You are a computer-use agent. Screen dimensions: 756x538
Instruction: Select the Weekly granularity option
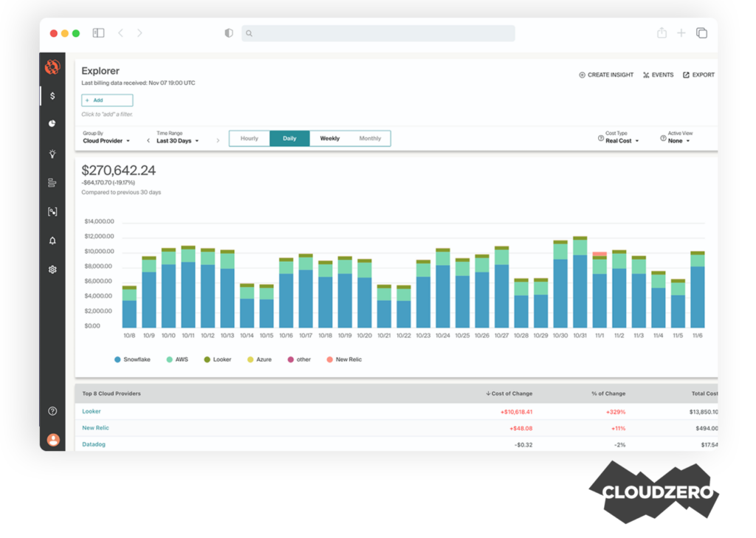329,139
